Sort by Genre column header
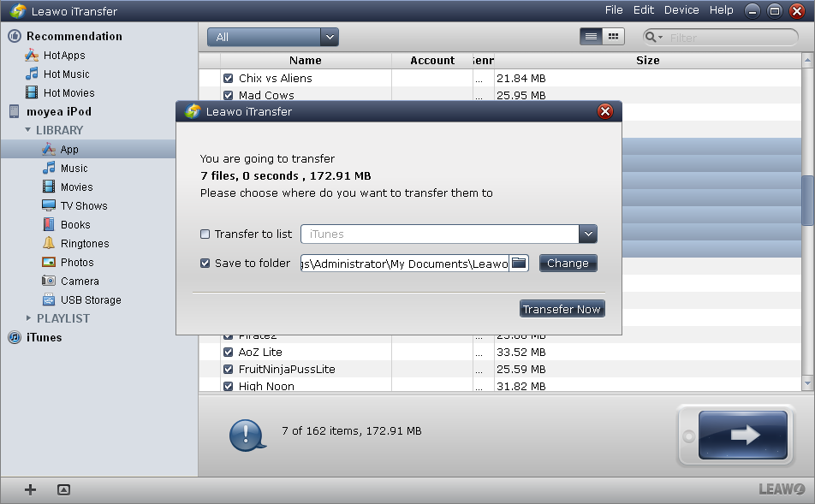This screenshot has width=815, height=504. pos(484,60)
